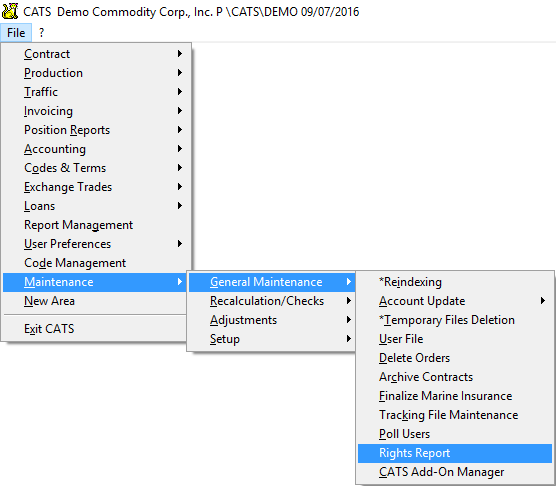Viewport: 556px width, 486px height.
Task: Select Archive Contracts
Action: pyautogui.click(x=455, y=377)
